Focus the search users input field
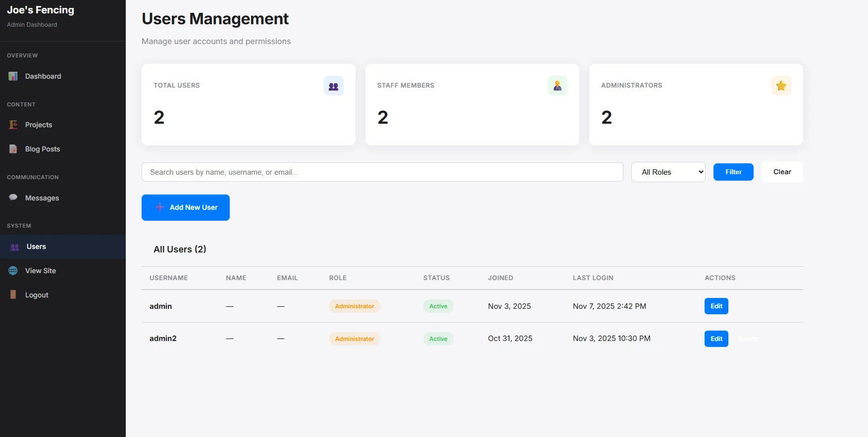 coord(382,172)
